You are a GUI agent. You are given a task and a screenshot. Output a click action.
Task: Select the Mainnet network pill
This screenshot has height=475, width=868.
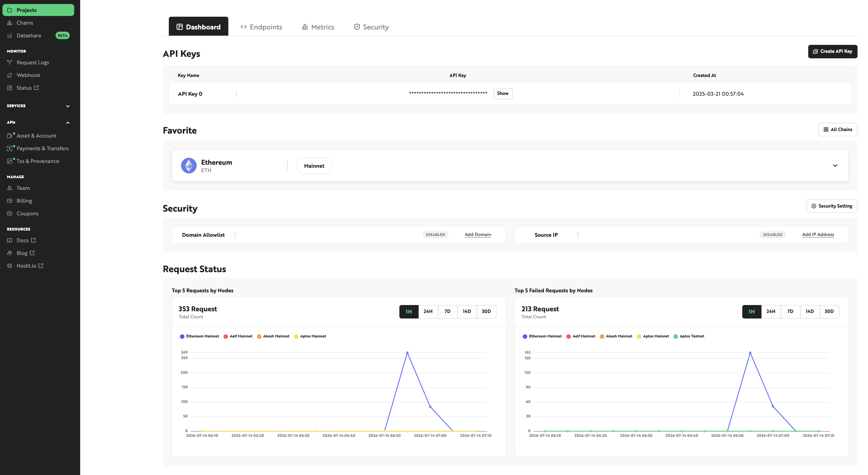(x=314, y=166)
